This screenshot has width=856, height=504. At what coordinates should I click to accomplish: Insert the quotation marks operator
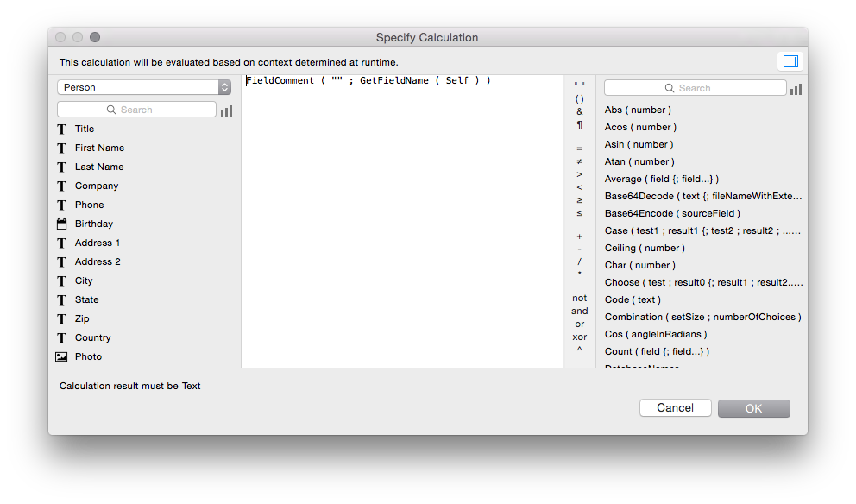click(579, 85)
